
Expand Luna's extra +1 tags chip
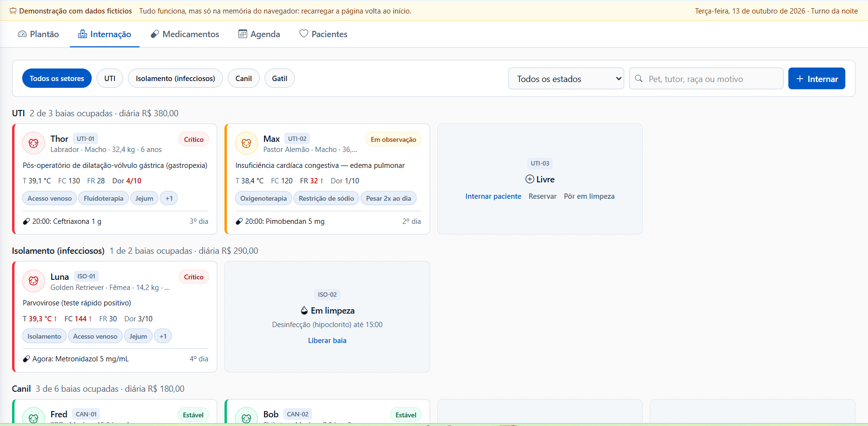163,336
